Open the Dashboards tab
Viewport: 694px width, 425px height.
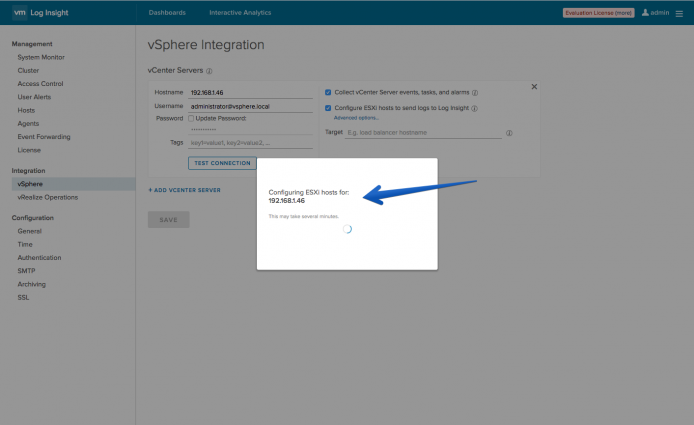point(167,12)
